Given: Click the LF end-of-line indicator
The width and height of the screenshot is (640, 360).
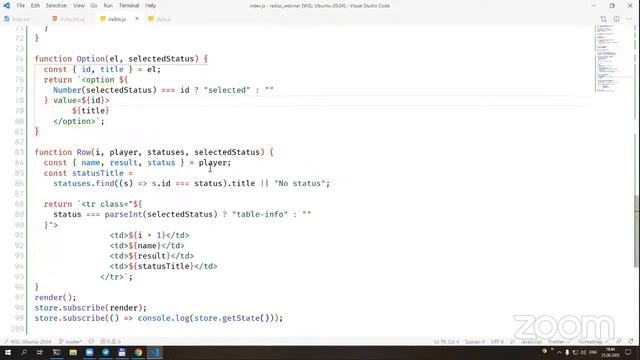Looking at the screenshot, I should (x=512, y=342).
